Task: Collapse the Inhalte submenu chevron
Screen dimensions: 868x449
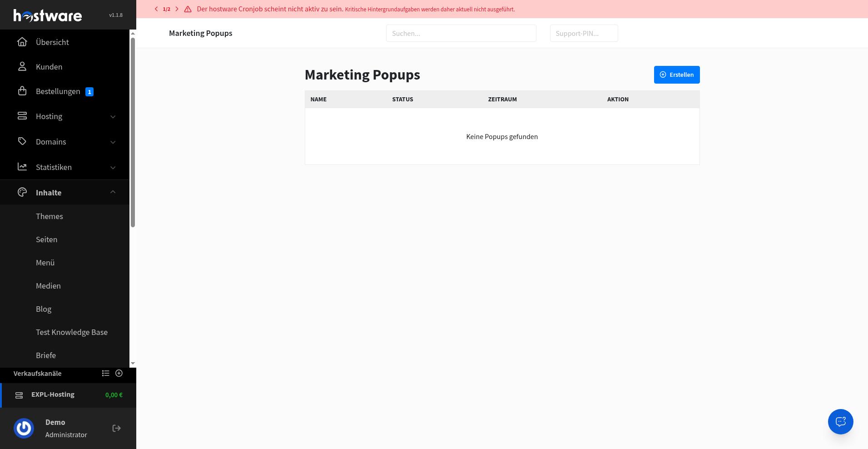Action: pyautogui.click(x=113, y=192)
